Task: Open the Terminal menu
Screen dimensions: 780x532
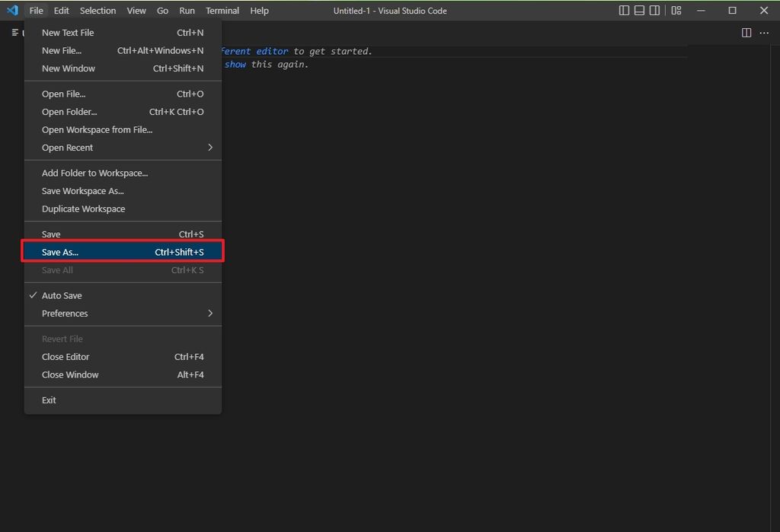Action: (x=222, y=10)
